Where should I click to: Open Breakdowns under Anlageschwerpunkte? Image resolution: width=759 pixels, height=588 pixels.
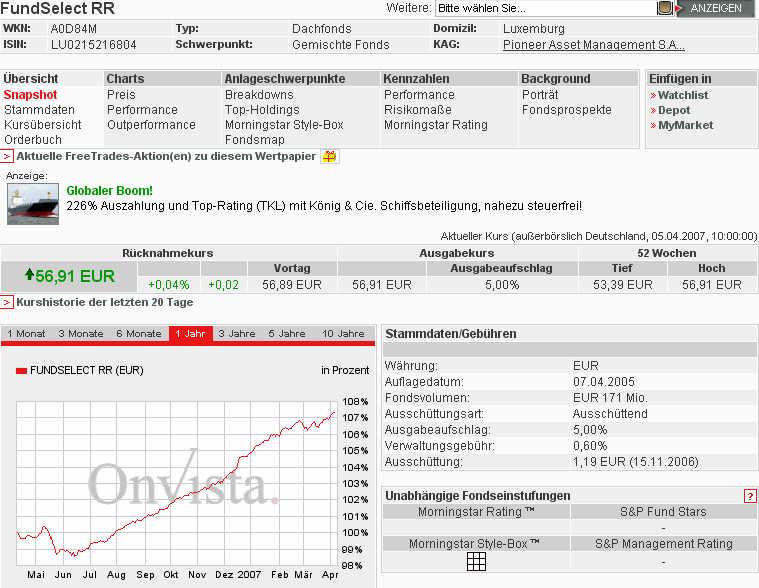coord(259,95)
